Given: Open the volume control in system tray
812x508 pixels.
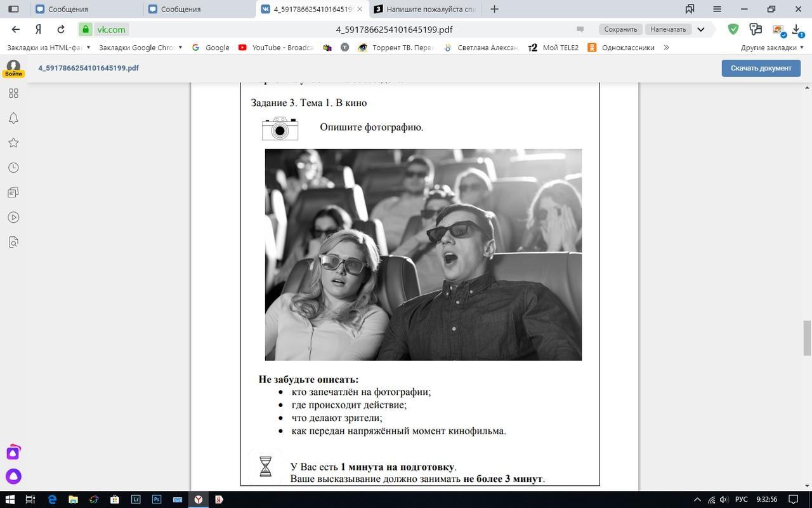Looking at the screenshot, I should click(x=724, y=499).
